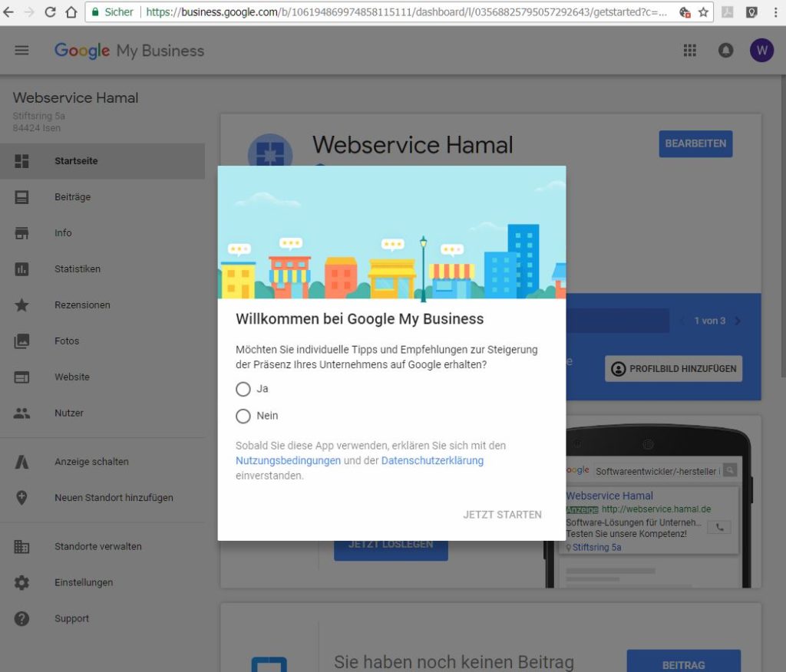Open the Beiträge menu item
This screenshot has width=786, height=672.
(102, 197)
